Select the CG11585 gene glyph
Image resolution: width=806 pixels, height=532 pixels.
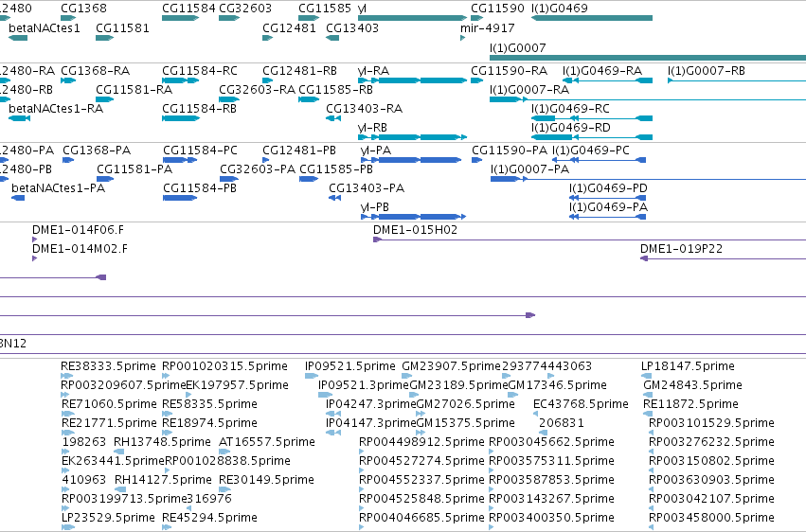pyautogui.click(x=309, y=18)
